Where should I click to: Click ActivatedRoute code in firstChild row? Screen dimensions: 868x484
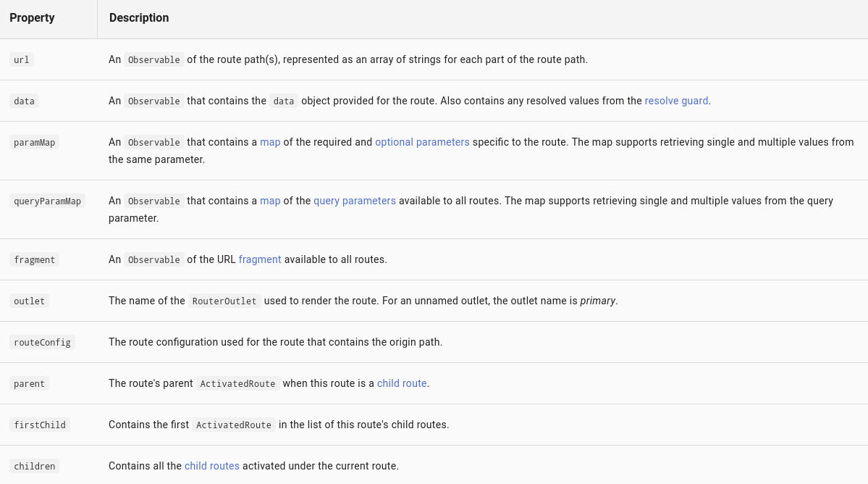tap(234, 425)
